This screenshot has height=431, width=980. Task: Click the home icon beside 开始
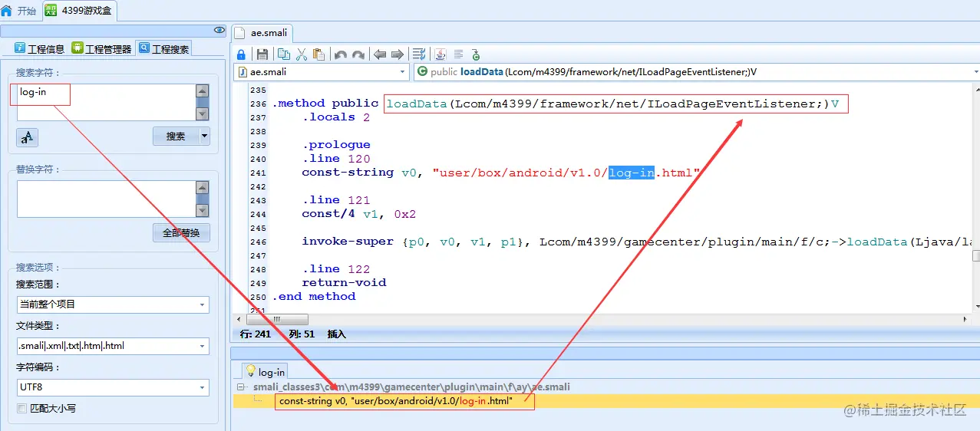[7, 11]
